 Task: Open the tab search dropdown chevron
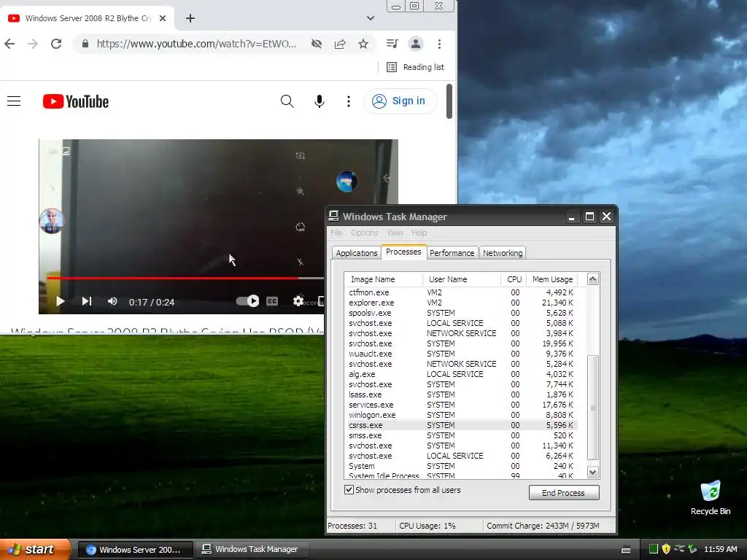point(370,18)
